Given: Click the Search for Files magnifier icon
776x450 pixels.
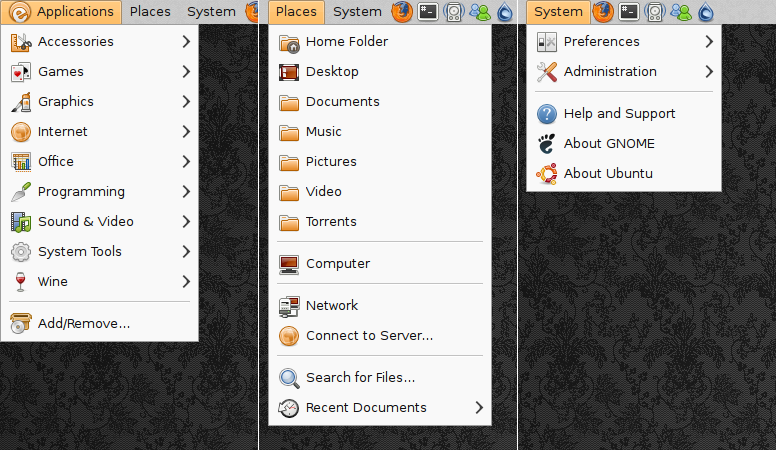Looking at the screenshot, I should click(289, 378).
